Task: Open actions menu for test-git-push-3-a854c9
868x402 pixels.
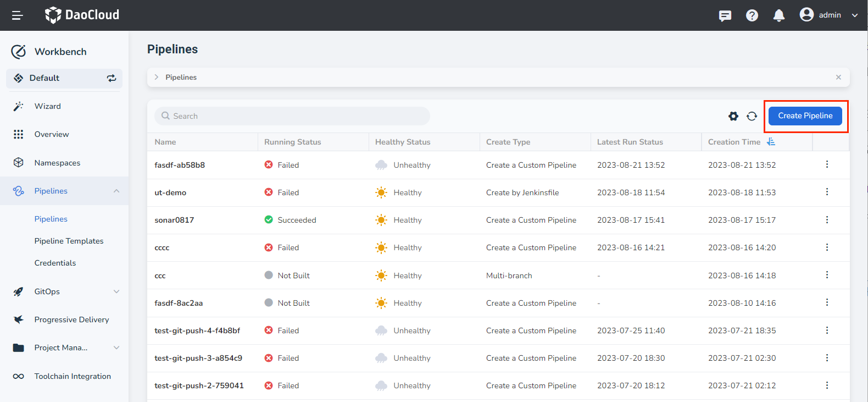Action: pyautogui.click(x=827, y=357)
